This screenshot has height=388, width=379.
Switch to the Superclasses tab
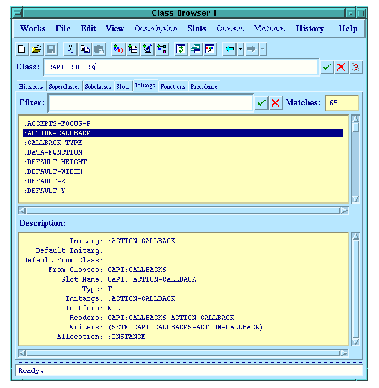64,86
